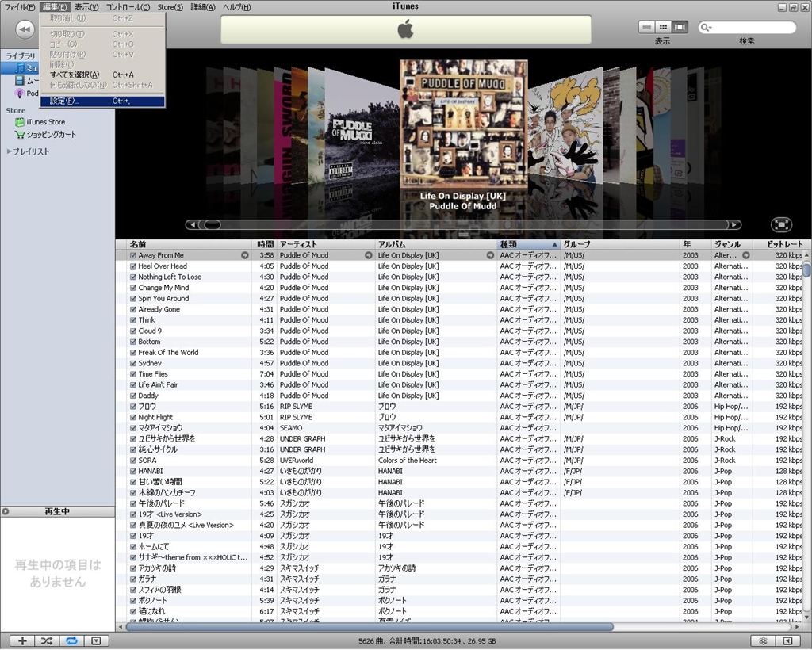
Task: Uncheck the Cloud 9 checkbox
Action: click(133, 331)
